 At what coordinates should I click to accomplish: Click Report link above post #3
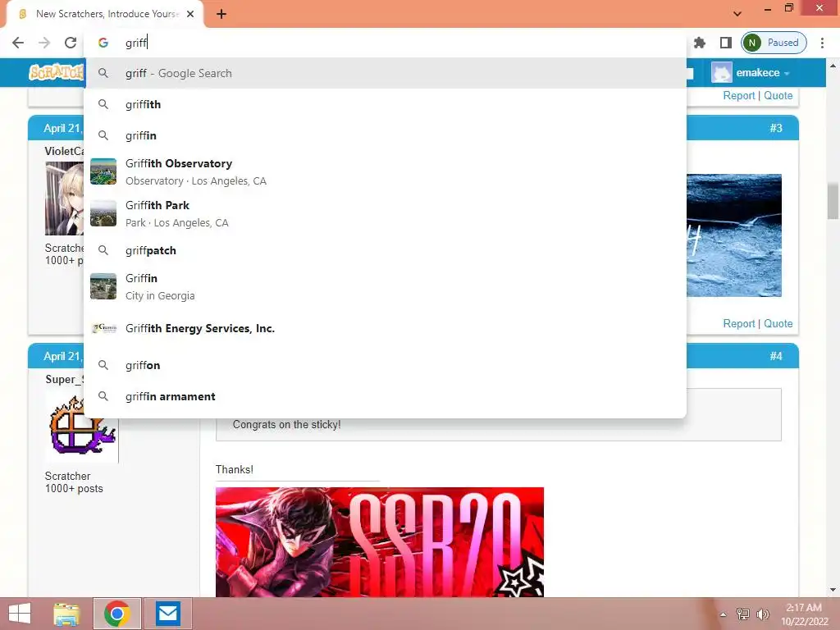(739, 95)
